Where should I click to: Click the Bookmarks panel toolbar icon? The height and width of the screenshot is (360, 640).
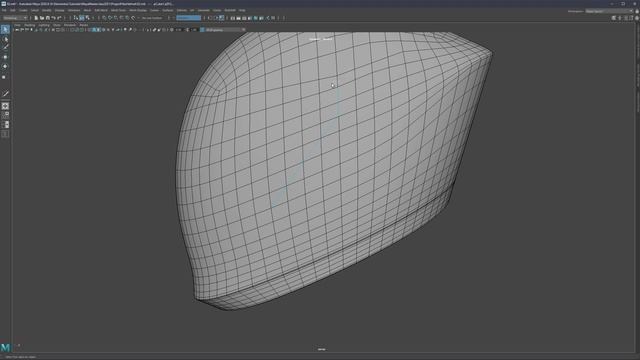click(x=31, y=30)
